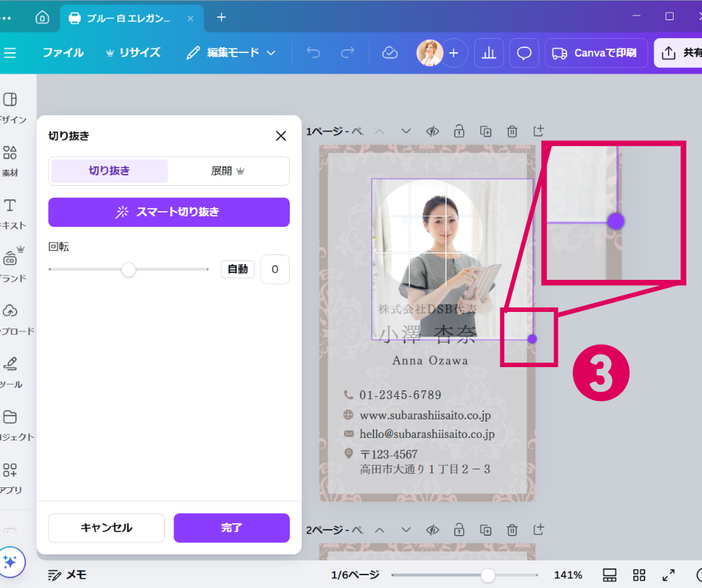Screen dimensions: 702x588
Task: Click page 2 move-up chevron
Action: coord(379,530)
